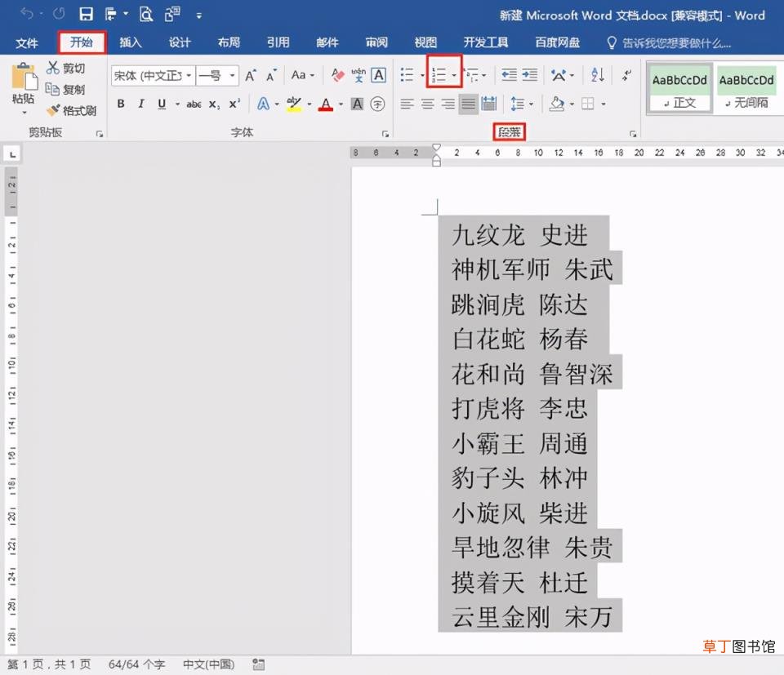Toggle strikethrough abc formatting
Image resolution: width=784 pixels, height=675 pixels.
194,104
